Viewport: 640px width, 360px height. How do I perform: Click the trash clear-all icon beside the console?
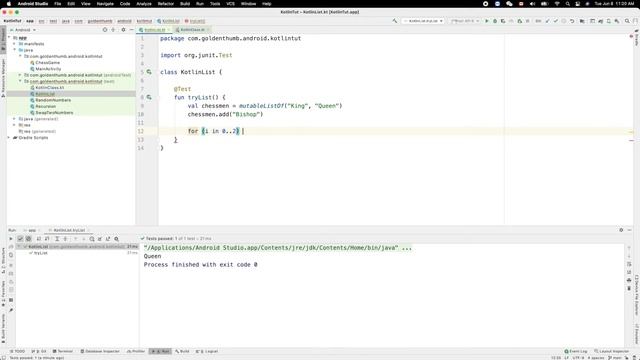(x=629, y=288)
